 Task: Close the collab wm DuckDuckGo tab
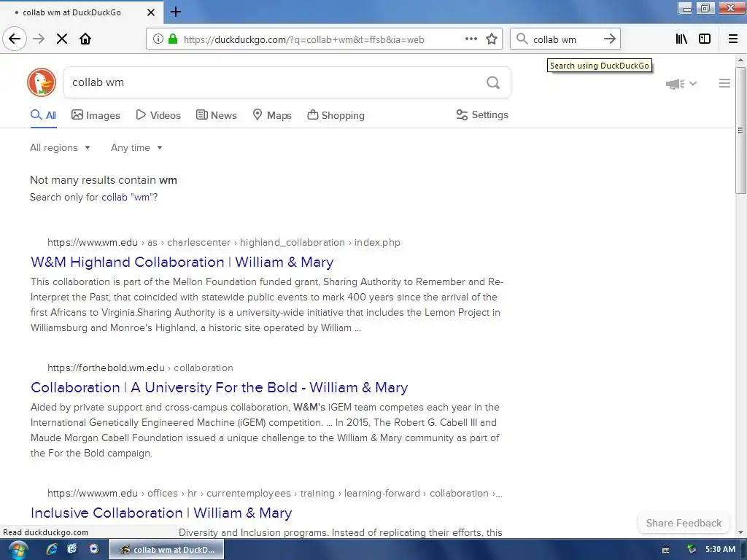tap(150, 12)
